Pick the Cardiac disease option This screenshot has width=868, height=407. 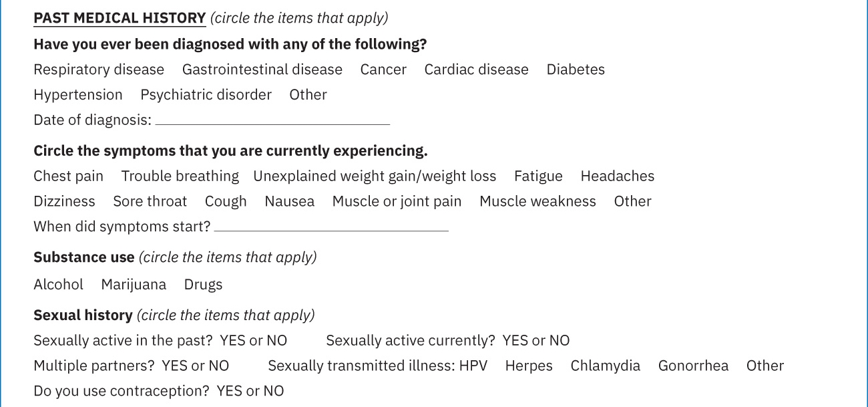[x=476, y=70]
